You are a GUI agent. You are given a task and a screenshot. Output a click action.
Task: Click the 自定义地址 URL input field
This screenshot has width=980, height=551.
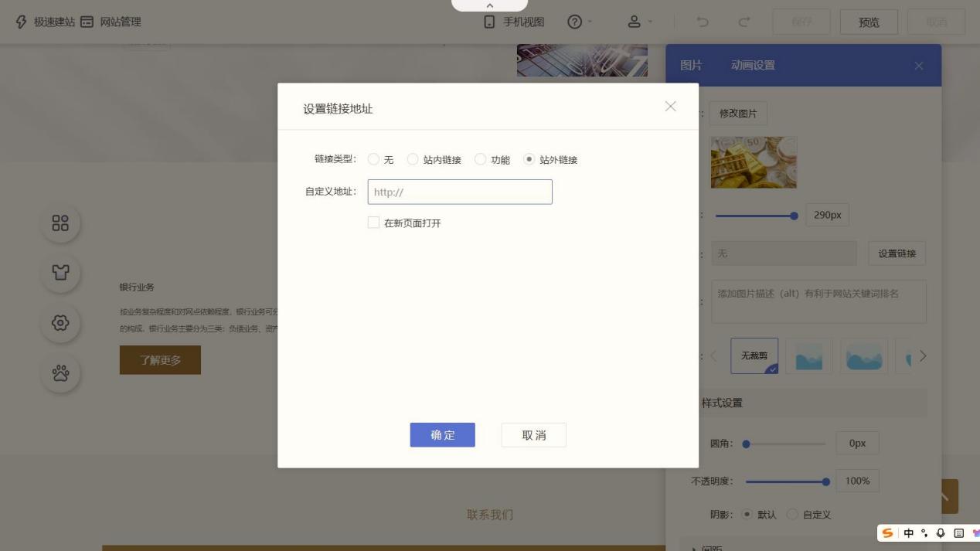[460, 192]
